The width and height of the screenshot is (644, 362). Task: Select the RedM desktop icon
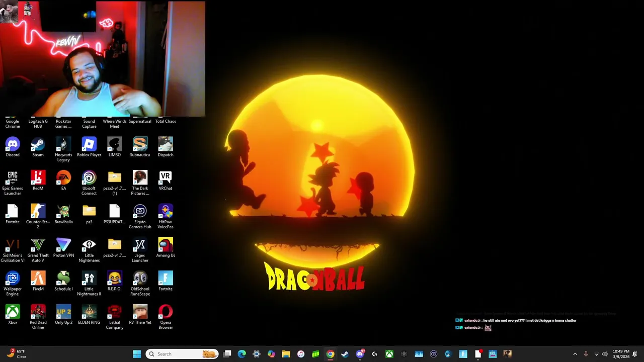[38, 180]
